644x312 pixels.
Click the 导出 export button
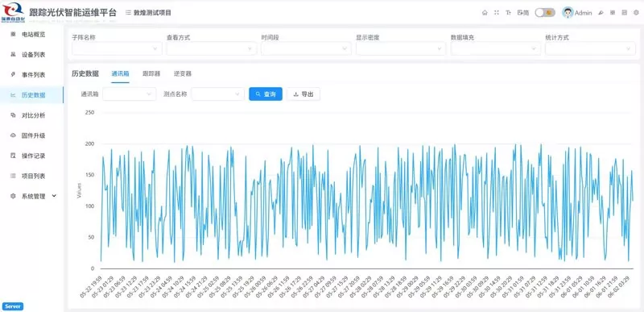pos(303,94)
